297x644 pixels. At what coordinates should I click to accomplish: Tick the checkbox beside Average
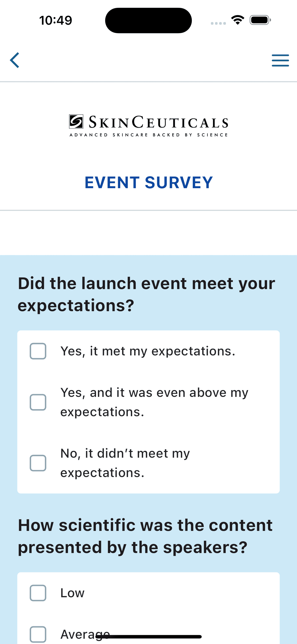tap(38, 634)
